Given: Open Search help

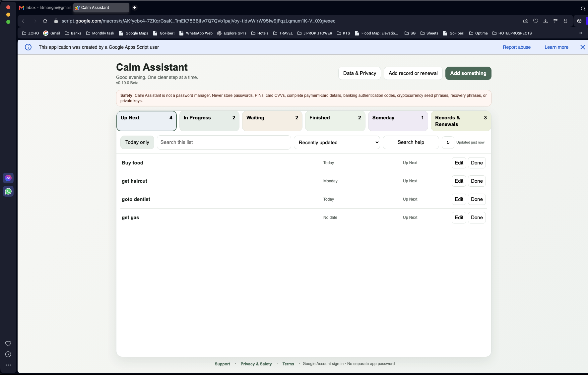Looking at the screenshot, I should click(x=411, y=142).
